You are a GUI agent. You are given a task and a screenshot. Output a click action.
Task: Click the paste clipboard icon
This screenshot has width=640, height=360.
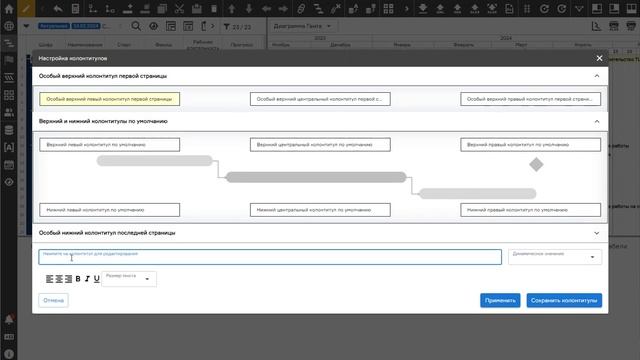[197, 9]
